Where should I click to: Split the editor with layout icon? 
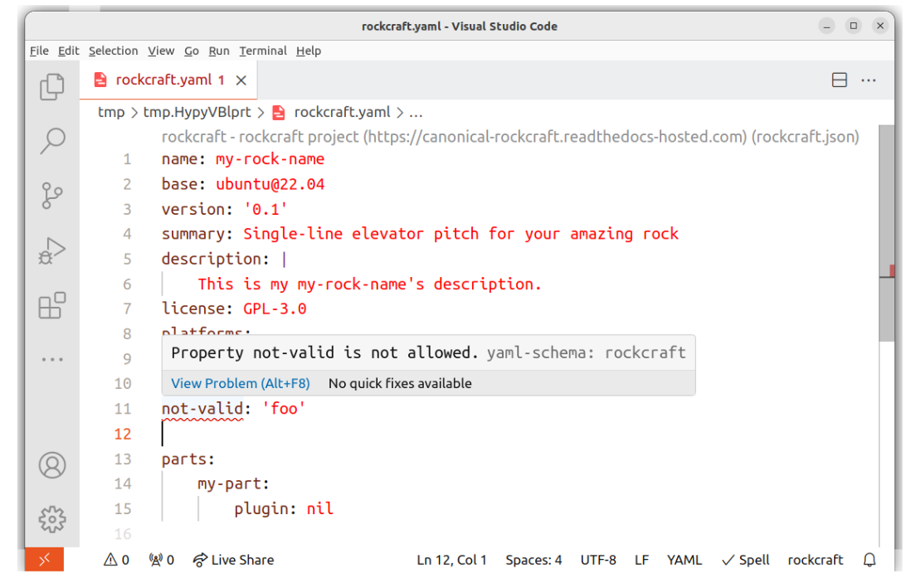point(840,80)
